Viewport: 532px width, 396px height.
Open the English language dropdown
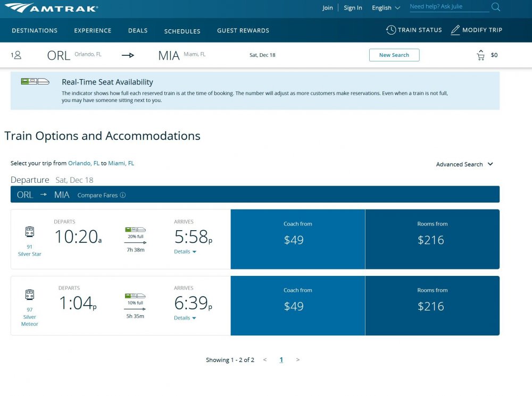386,8
